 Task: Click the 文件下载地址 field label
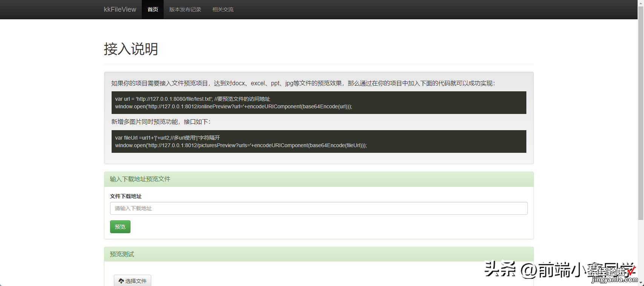point(126,196)
